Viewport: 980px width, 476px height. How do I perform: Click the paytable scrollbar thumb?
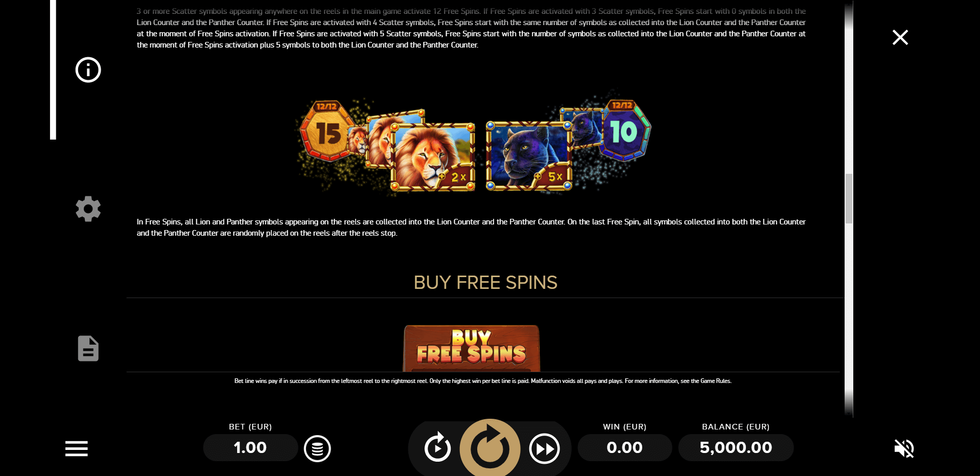(849, 198)
